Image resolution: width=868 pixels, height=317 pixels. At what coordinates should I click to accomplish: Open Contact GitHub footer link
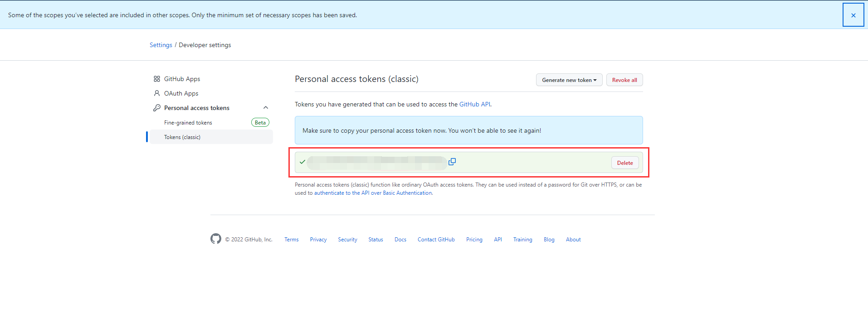(436, 240)
